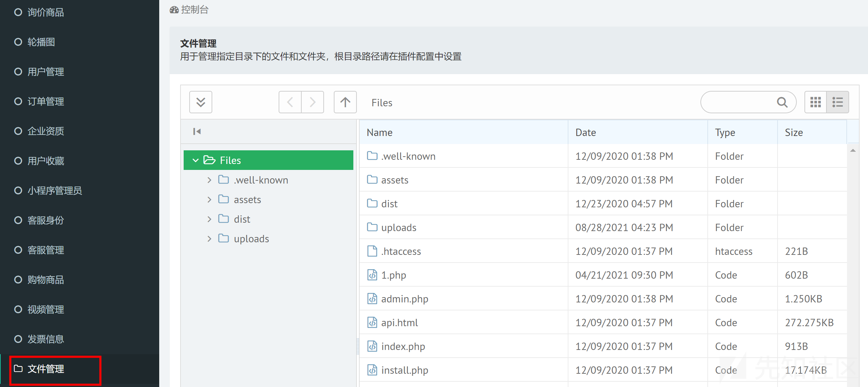Select the .htaccess file row
This screenshot has height=387, width=868.
[x=401, y=251]
